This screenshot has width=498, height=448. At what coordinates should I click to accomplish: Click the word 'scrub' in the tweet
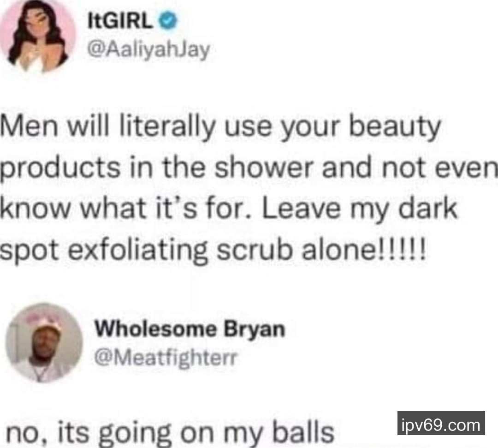point(254,250)
